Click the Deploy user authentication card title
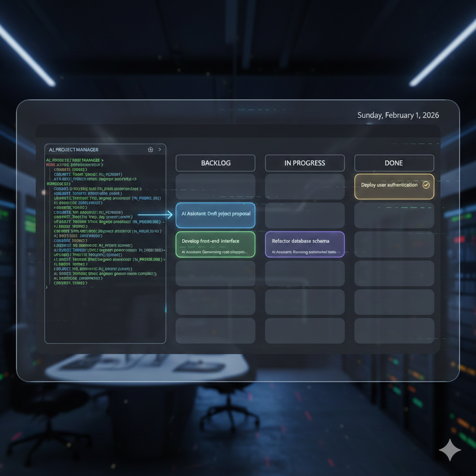Viewport: 476px width, 476px height. point(390,185)
